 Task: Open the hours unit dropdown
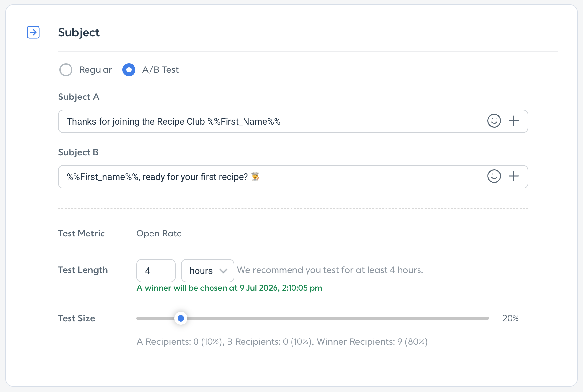click(x=208, y=271)
